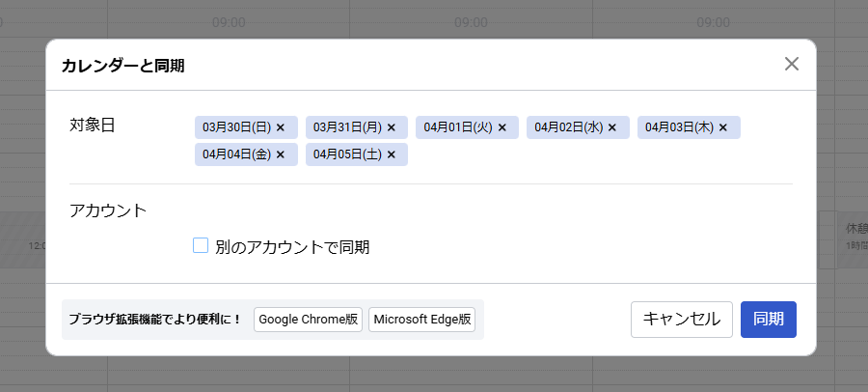Click the × on 04月02日(水) chip
Screen dimensions: 868x392
612,127
